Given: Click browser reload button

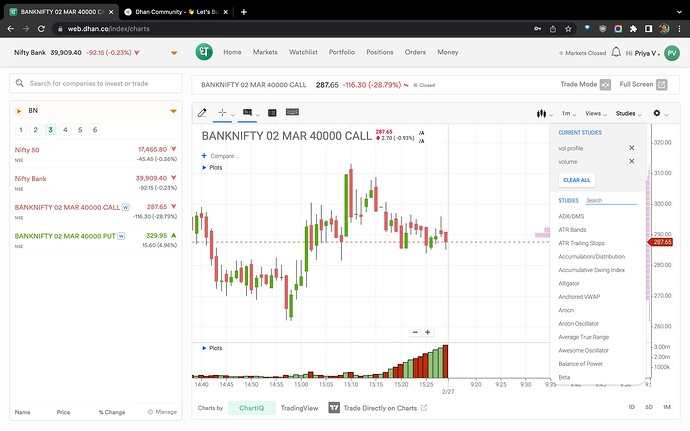Looking at the screenshot, I should (41, 29).
